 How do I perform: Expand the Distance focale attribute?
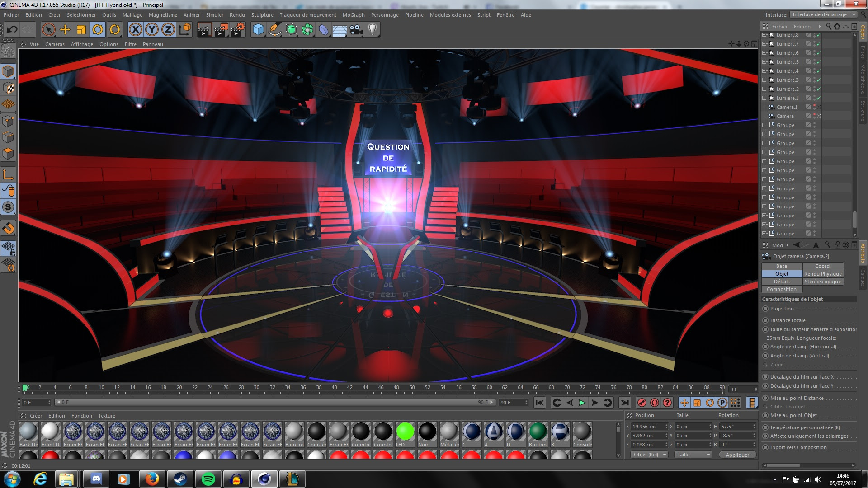pyautogui.click(x=765, y=320)
